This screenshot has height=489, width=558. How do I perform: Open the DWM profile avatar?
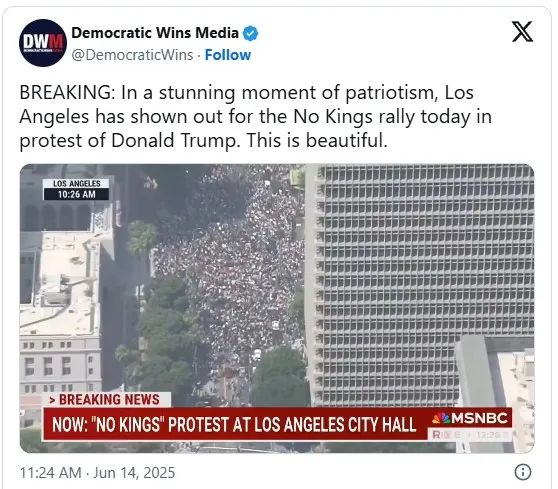click(x=43, y=43)
